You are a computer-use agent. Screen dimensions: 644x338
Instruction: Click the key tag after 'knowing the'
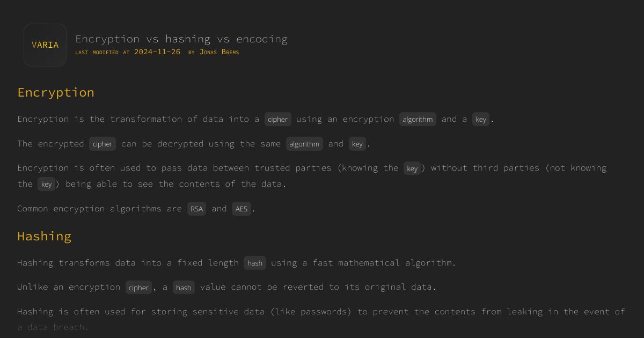point(412,168)
